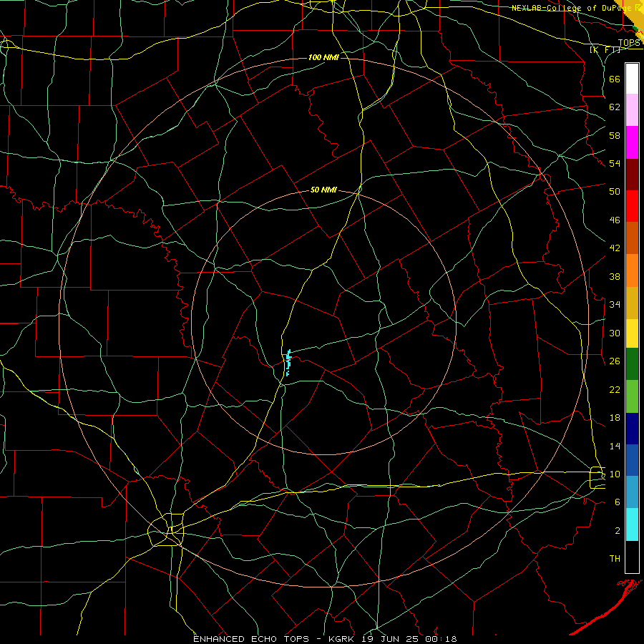644x644 pixels.
Task: Click the legend value "42"
Action: (x=615, y=248)
